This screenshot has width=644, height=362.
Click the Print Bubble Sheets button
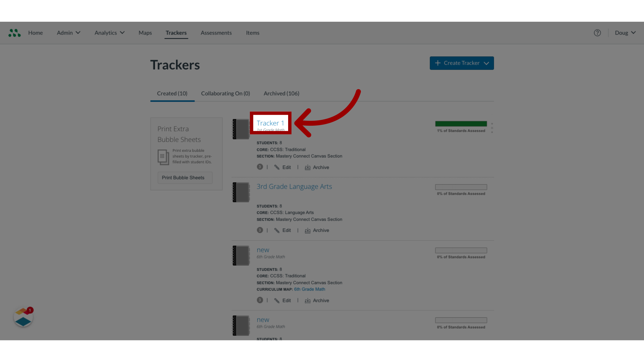tap(183, 178)
